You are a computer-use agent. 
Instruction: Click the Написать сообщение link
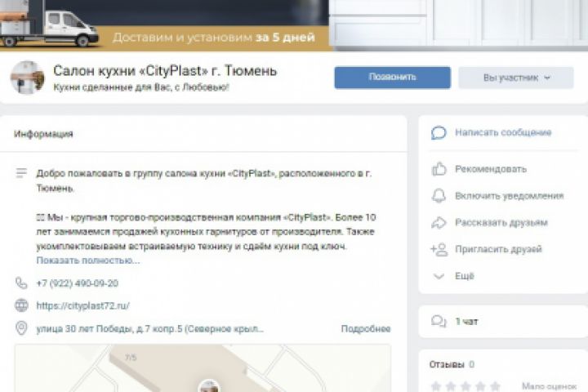(x=503, y=132)
